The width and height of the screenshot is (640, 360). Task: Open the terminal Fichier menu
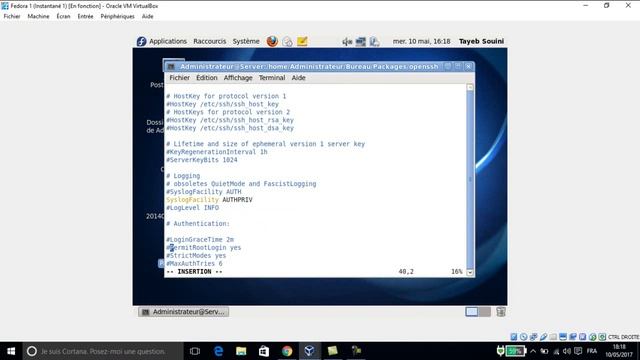pos(179,78)
